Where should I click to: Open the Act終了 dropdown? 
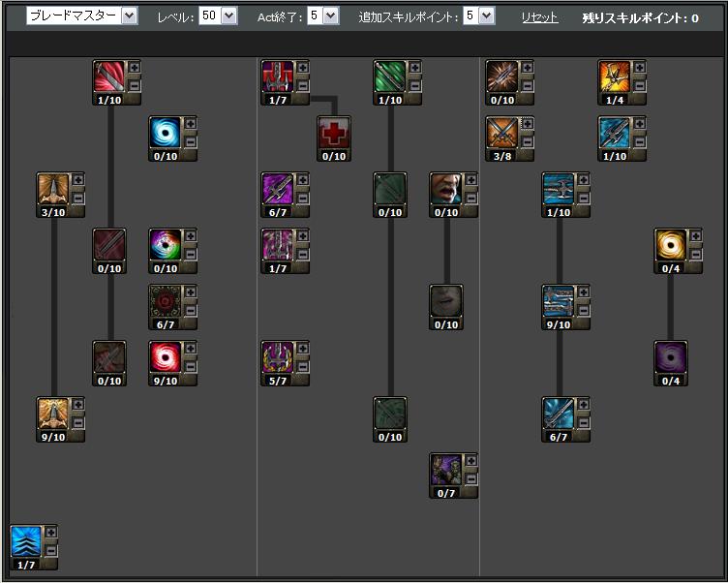[x=323, y=15]
